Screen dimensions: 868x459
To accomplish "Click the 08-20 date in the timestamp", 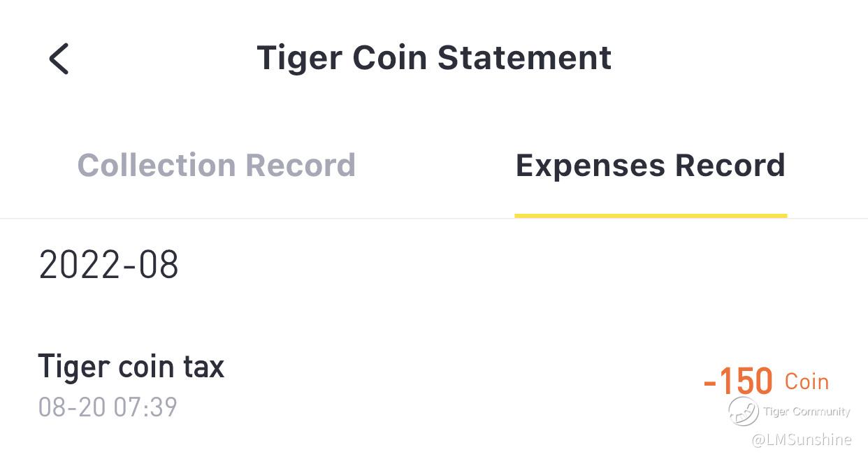I will pyautogui.click(x=71, y=407).
